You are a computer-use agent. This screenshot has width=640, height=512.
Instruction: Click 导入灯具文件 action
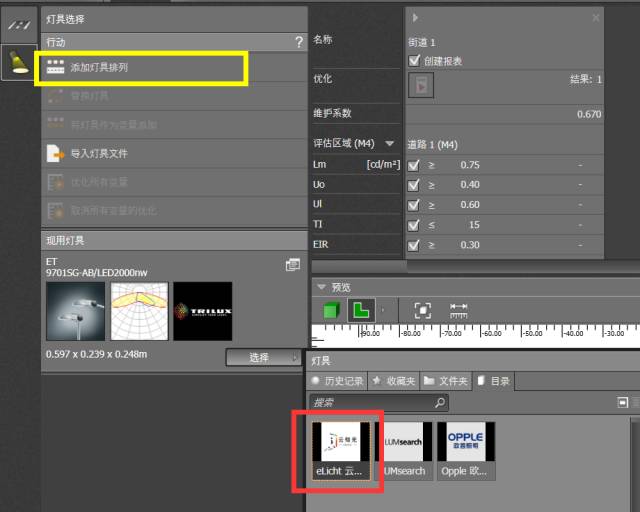pos(174,154)
